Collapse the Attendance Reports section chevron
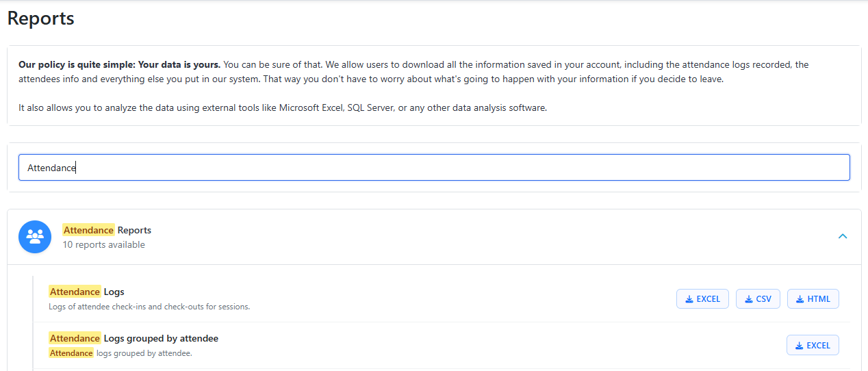Screen dimensions: 868x371 tap(843, 236)
